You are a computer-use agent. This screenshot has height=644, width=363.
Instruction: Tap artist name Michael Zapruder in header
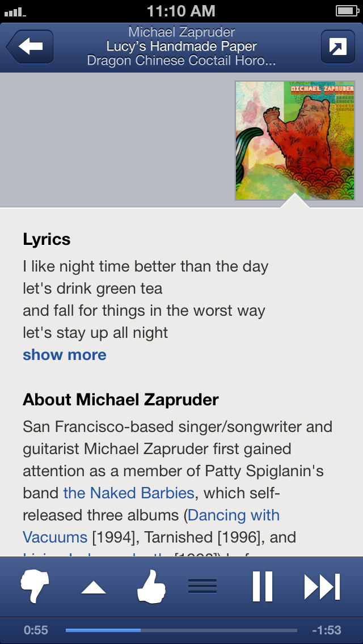point(181,32)
